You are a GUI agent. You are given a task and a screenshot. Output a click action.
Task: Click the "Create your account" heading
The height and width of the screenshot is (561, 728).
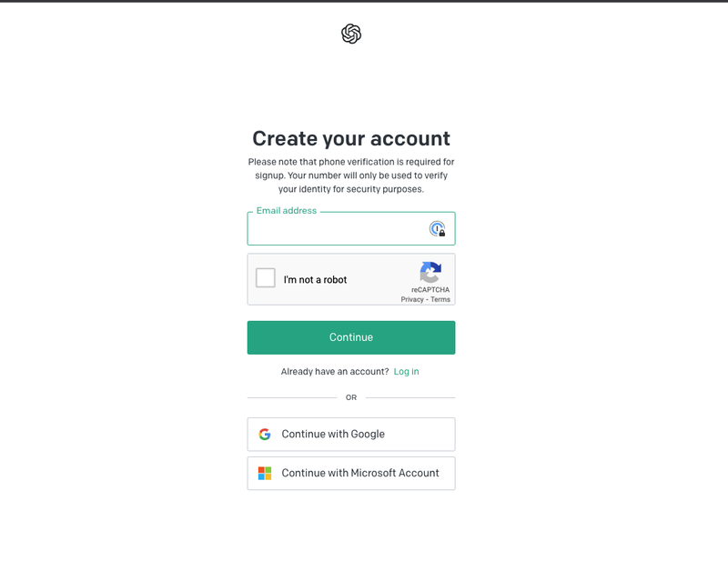pyautogui.click(x=351, y=139)
